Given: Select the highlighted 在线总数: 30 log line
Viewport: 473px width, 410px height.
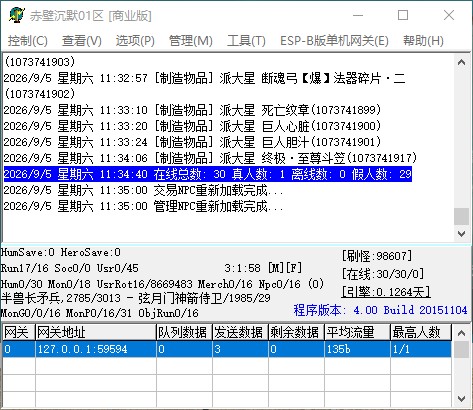Looking at the screenshot, I should pos(208,174).
